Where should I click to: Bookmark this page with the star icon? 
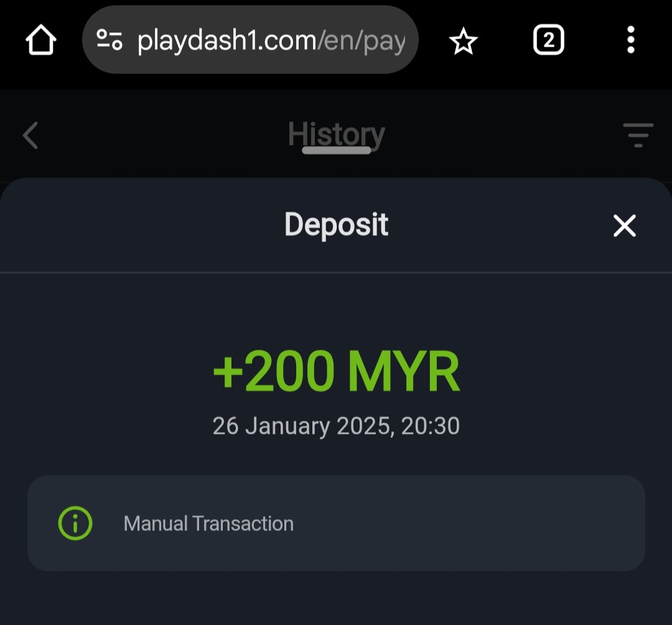pos(464,40)
